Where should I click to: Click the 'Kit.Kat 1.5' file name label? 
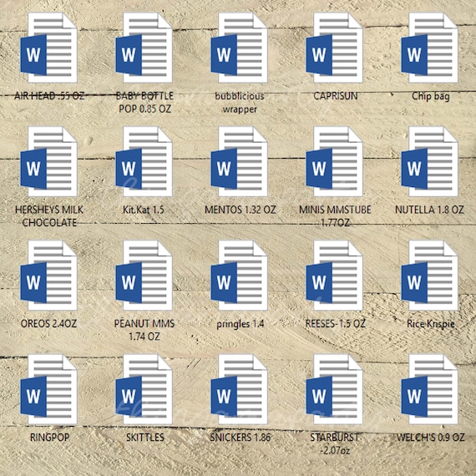point(144,210)
